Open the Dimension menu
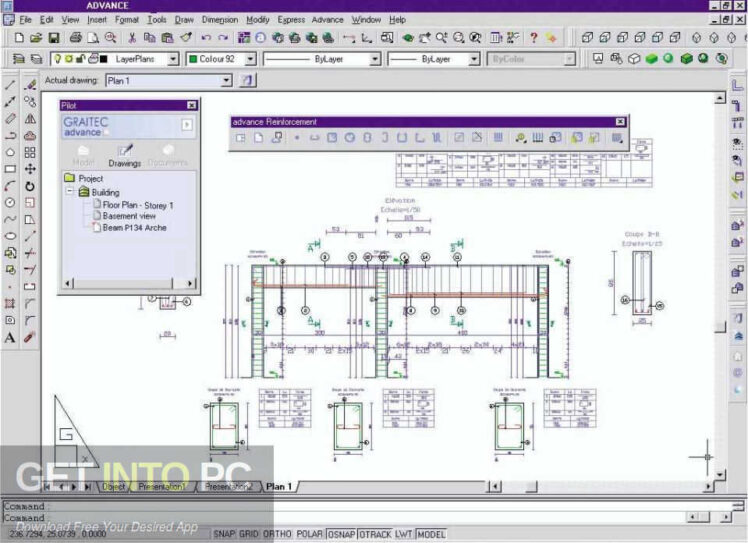The width and height of the screenshot is (748, 543). coord(219,20)
